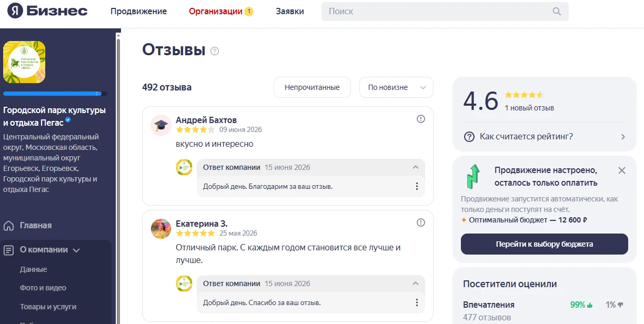The width and height of the screenshot is (644, 324).
Task: Click the Посетители оценили heading
Action: coord(510,284)
